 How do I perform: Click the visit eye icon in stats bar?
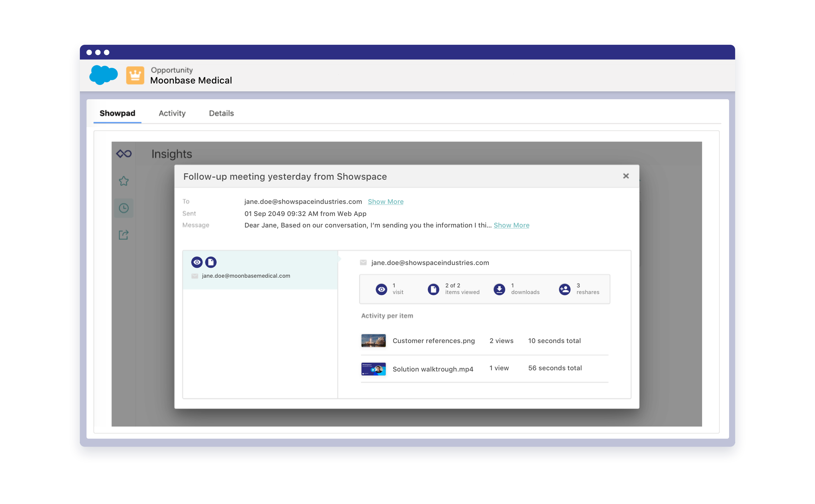tap(381, 289)
